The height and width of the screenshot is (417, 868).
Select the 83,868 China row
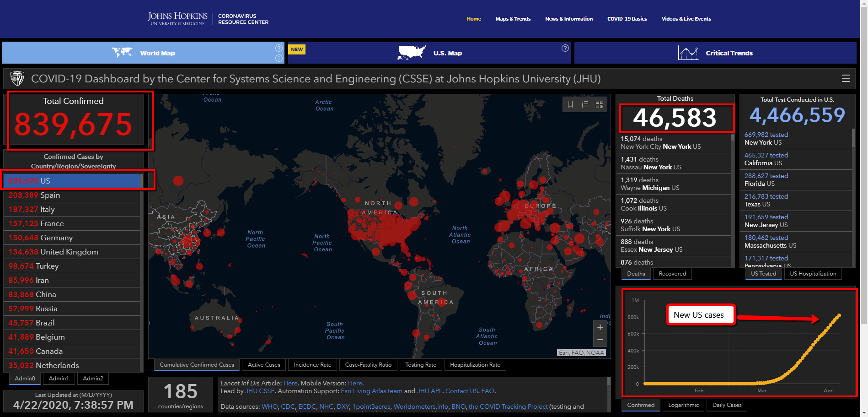tap(72, 295)
